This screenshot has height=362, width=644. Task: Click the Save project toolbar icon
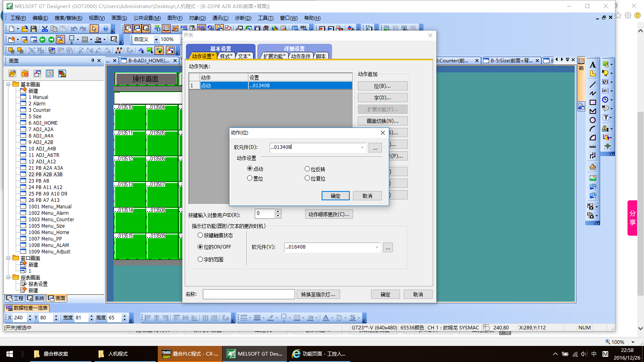pyautogui.click(x=34, y=29)
